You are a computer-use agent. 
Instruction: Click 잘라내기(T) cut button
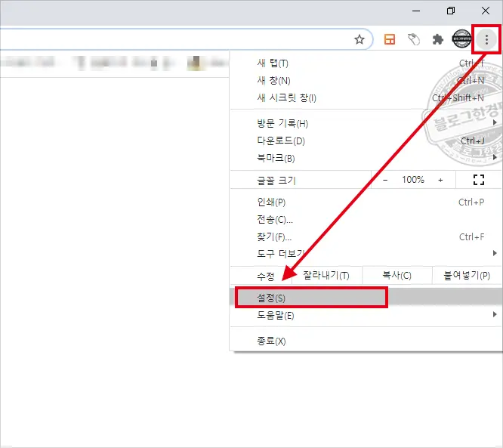[326, 275]
